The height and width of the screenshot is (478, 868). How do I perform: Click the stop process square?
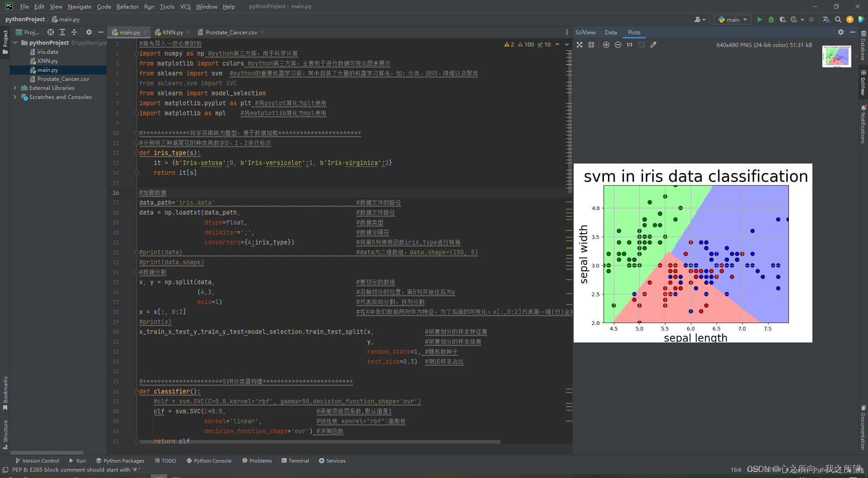click(x=811, y=19)
